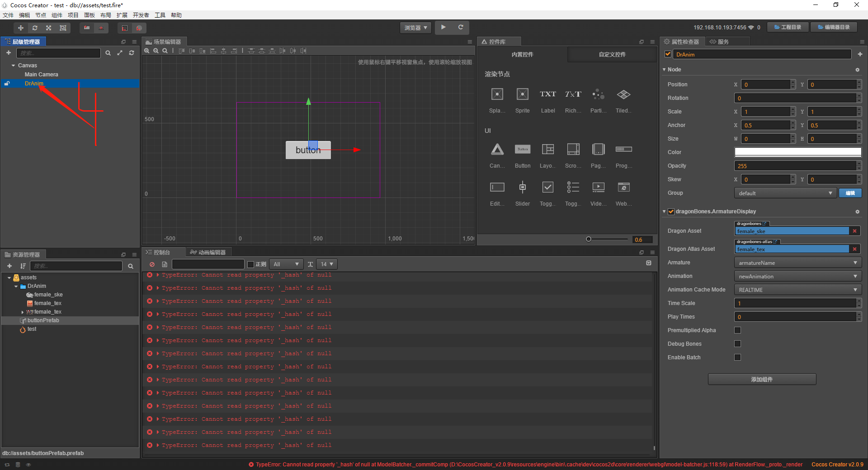Switch to the 动画编辑器 tab
Viewport: 868px width, 470px height.
click(208, 252)
